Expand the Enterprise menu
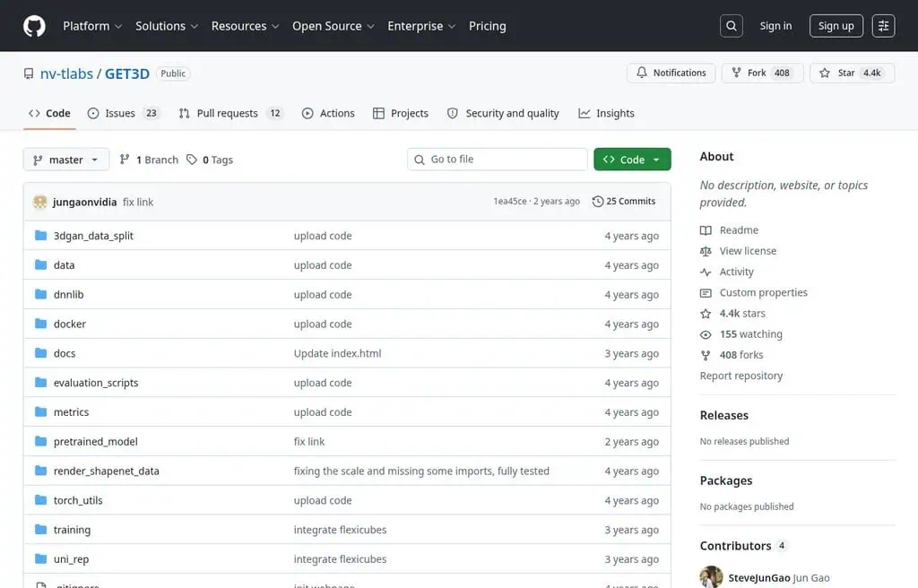This screenshot has height=588, width=918. pyautogui.click(x=421, y=26)
